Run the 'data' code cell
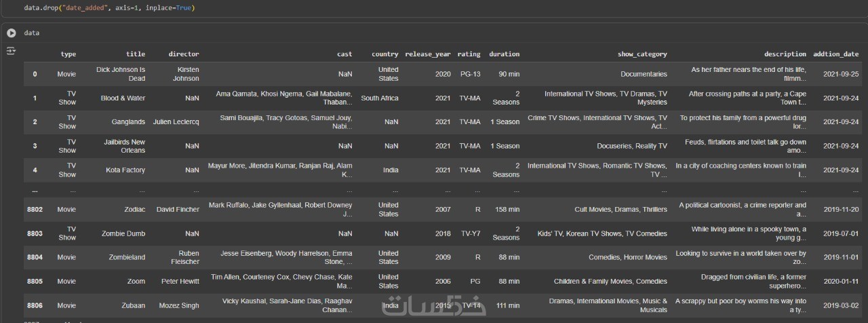This screenshot has width=868, height=323. 11,33
